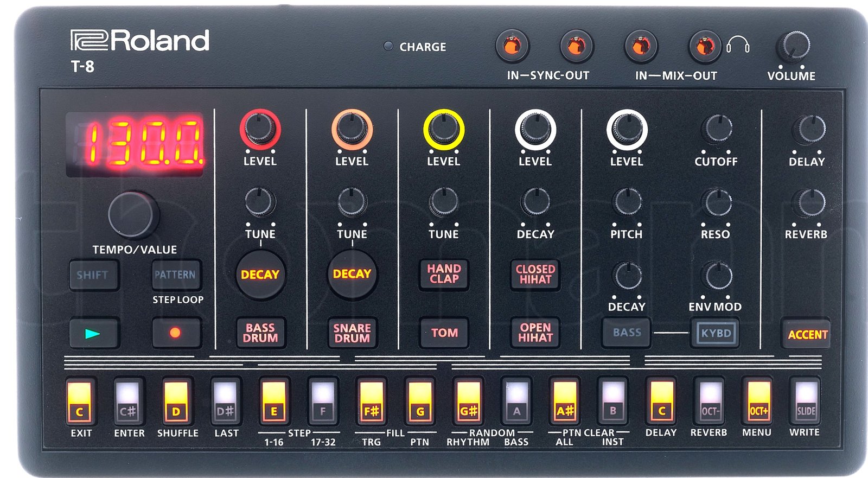Turn the ENV MOD knob
The height and width of the screenshot is (478, 868).
click(x=717, y=275)
